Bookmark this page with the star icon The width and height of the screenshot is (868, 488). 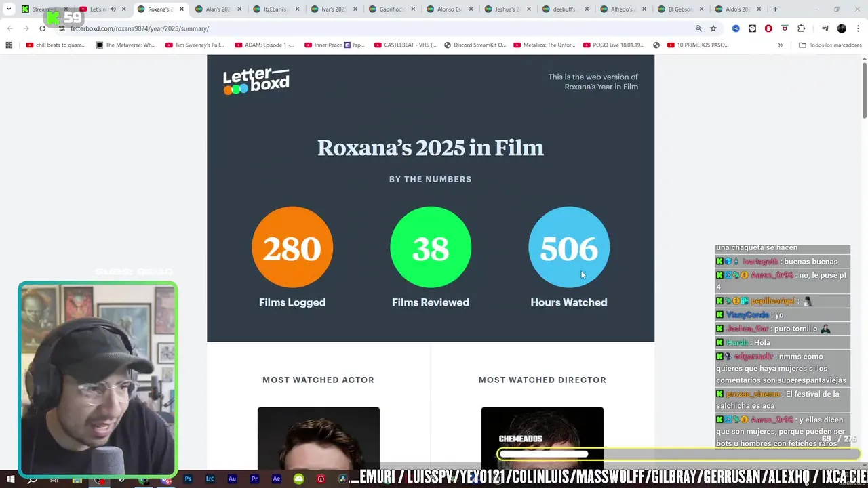tap(713, 28)
